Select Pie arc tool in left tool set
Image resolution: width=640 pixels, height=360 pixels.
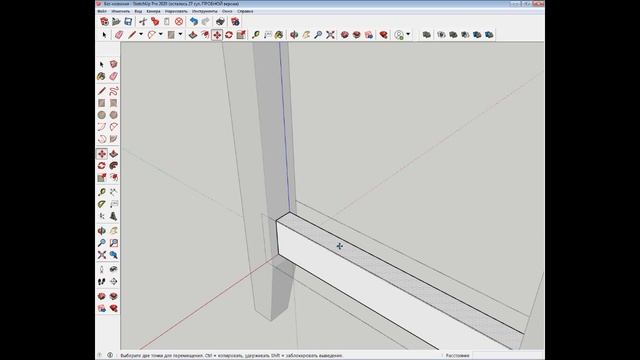click(x=113, y=139)
